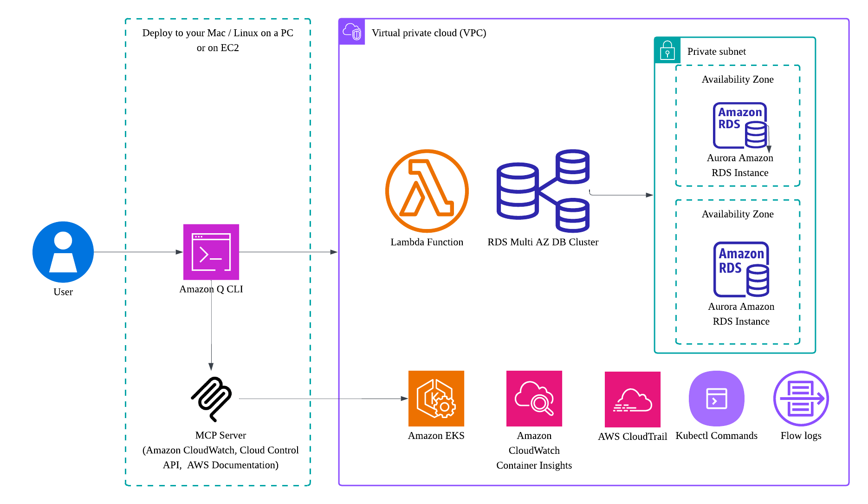Screen dimensions: 868x504
Task: Click the Amazon EKS icon
Action: click(436, 399)
